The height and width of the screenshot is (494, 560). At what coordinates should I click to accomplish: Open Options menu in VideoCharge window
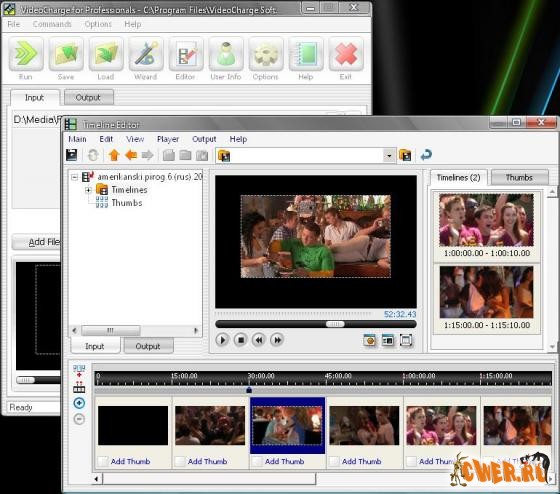pyautogui.click(x=98, y=24)
